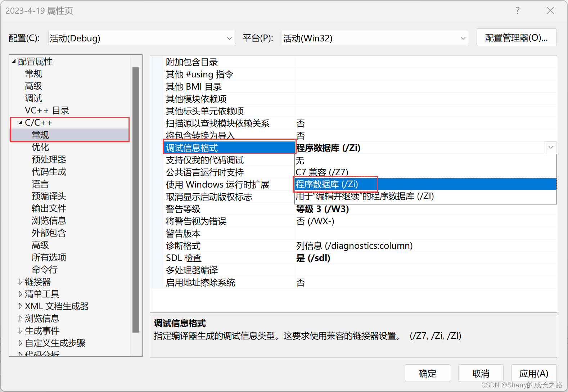Select 所有选项 tree item
Image resolution: width=568 pixels, height=392 pixels.
point(49,257)
